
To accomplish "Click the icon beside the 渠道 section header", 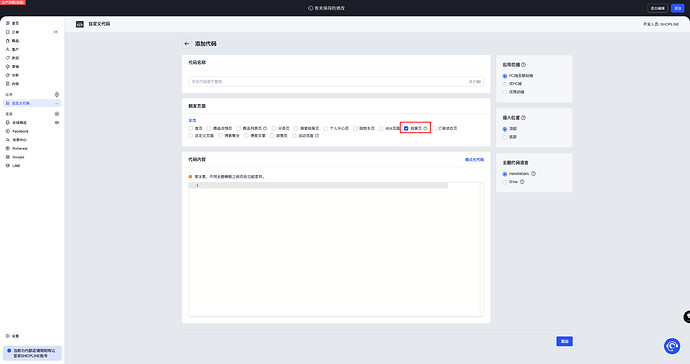I will coord(57,114).
